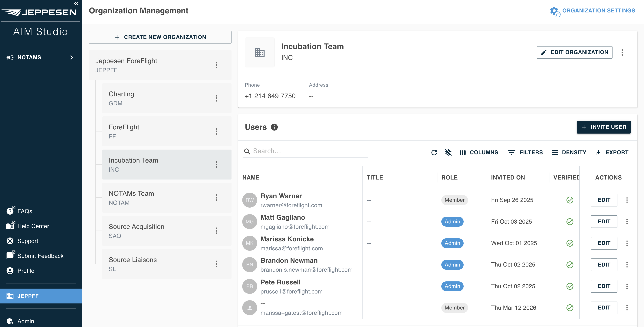Open the Columns selector

pyautogui.click(x=479, y=153)
